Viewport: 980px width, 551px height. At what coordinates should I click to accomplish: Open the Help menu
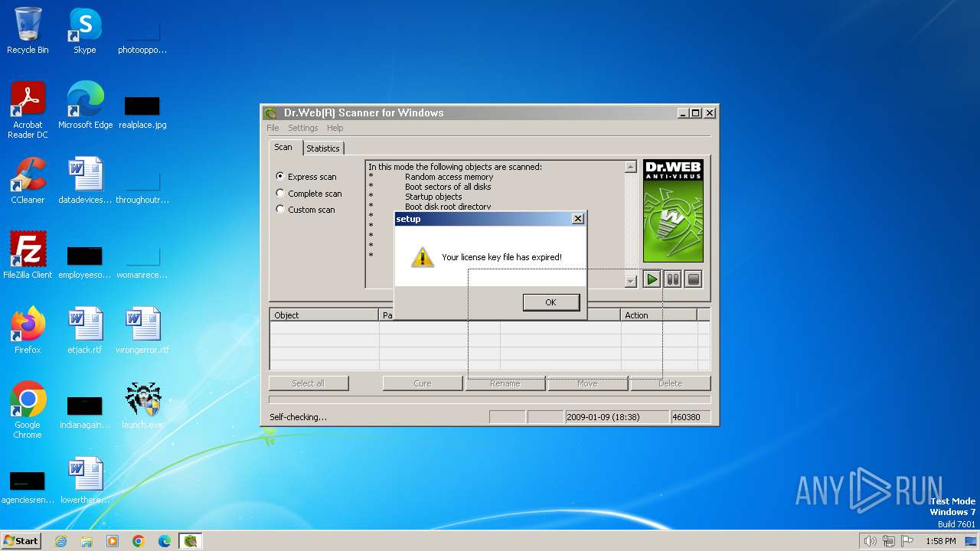[335, 128]
